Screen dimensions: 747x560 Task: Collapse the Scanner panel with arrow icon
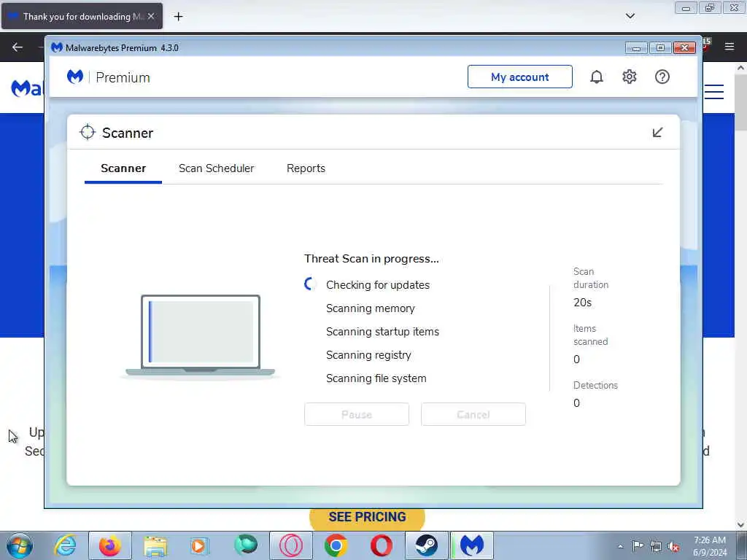[x=657, y=133]
